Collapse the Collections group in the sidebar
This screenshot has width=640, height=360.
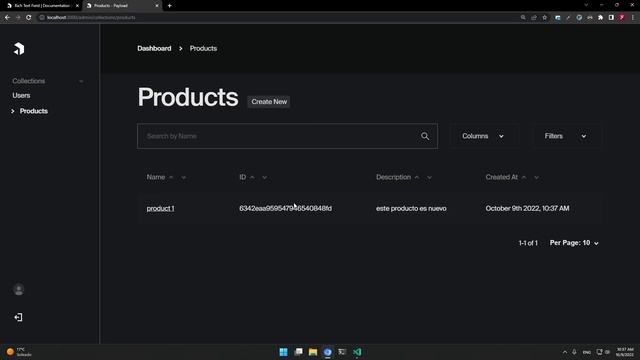pyautogui.click(x=81, y=81)
